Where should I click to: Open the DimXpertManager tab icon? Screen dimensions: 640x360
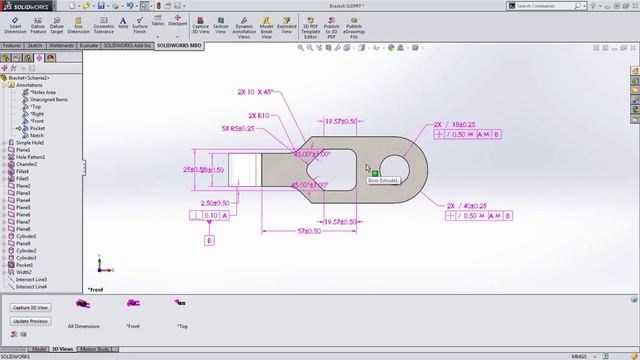click(39, 58)
